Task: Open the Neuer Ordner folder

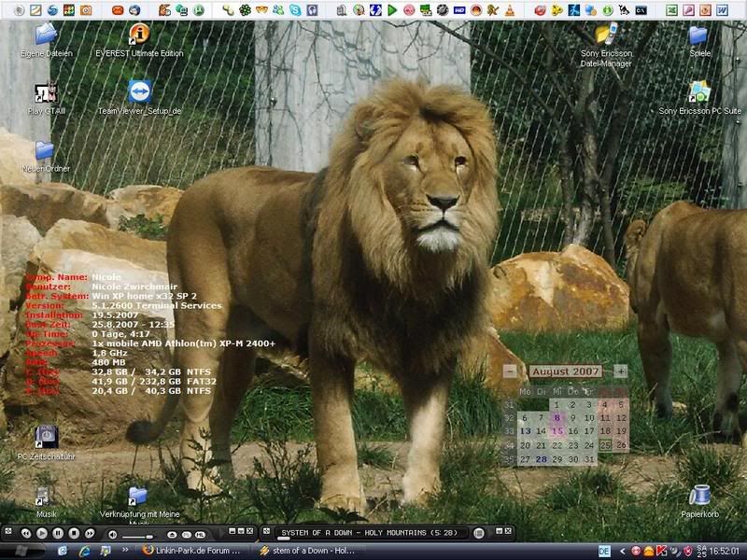Action: [45, 151]
